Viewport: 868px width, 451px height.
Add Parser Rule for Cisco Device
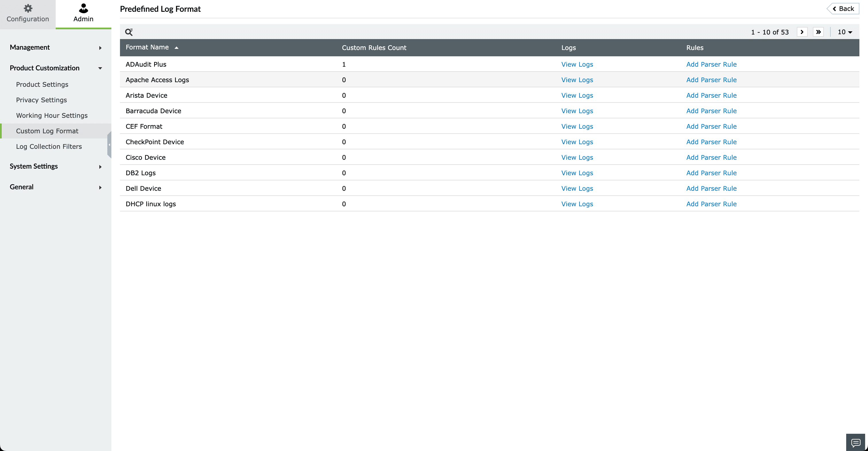click(x=711, y=157)
